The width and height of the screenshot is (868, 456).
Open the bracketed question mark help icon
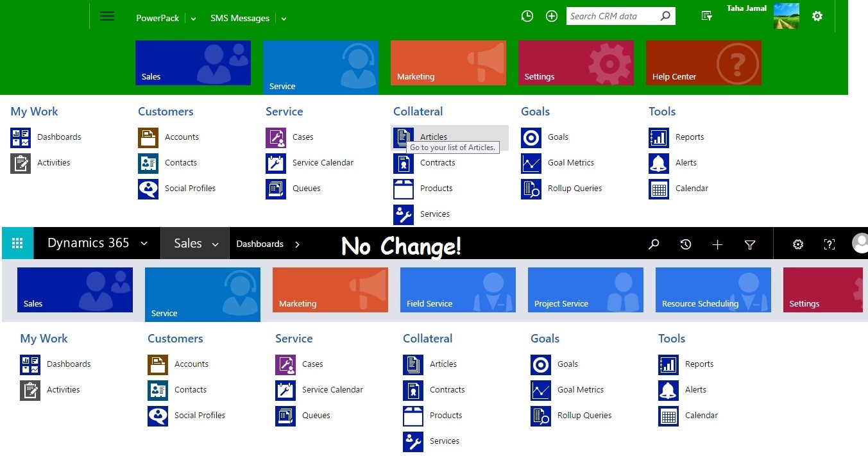click(x=830, y=244)
